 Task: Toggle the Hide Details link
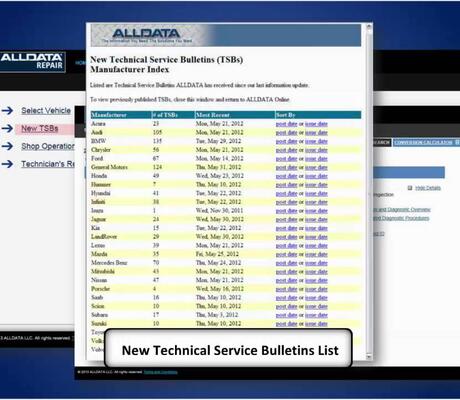point(428,188)
